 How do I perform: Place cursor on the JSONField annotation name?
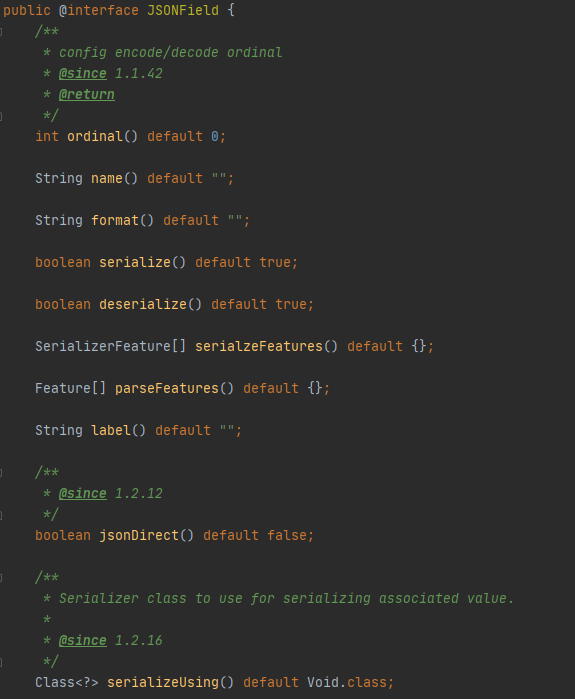pos(183,10)
